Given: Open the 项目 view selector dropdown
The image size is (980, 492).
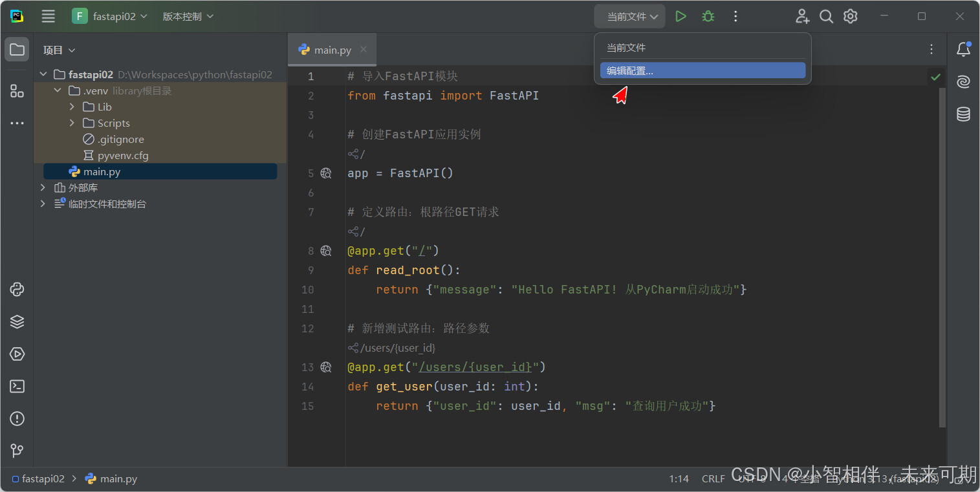Looking at the screenshot, I should tap(59, 50).
